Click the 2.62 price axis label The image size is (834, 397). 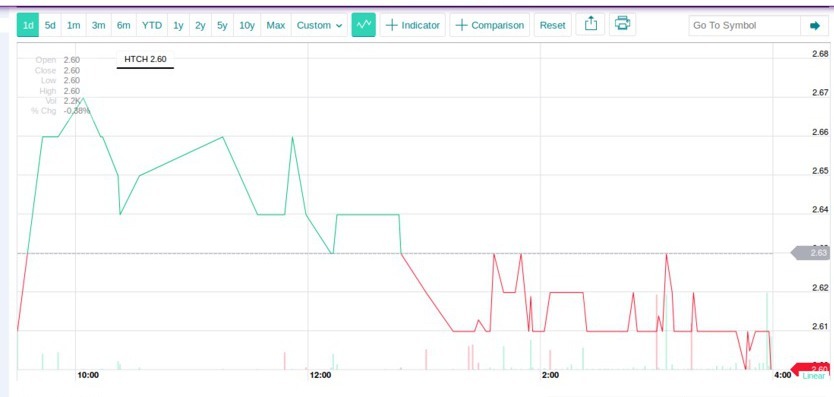tap(820, 288)
